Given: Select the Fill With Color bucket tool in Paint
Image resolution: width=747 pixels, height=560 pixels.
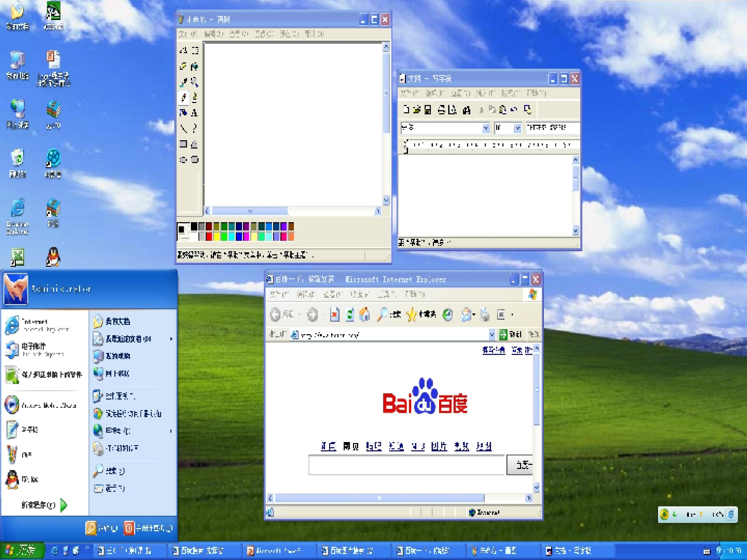Looking at the screenshot, I should point(195,66).
